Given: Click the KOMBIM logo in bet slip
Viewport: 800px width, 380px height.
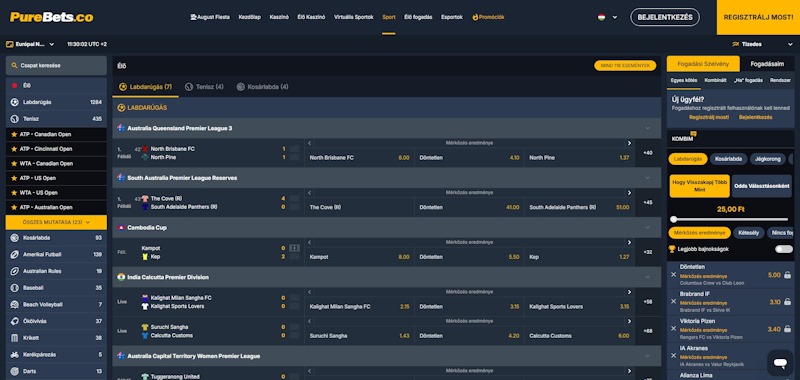Looking at the screenshot, I should [x=684, y=138].
